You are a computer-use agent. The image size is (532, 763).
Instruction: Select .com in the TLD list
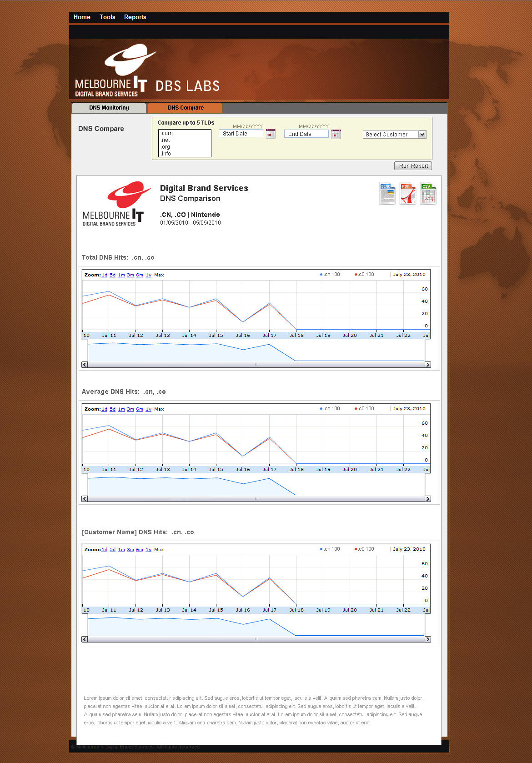pos(185,133)
